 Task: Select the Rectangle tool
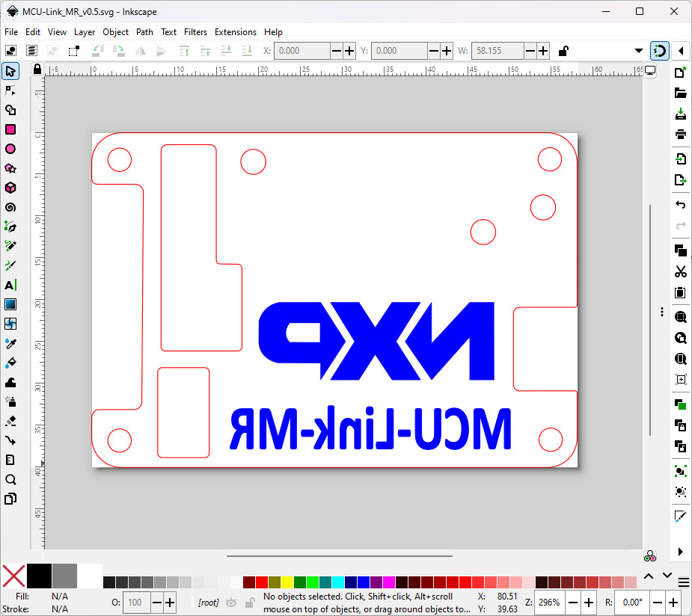10,129
